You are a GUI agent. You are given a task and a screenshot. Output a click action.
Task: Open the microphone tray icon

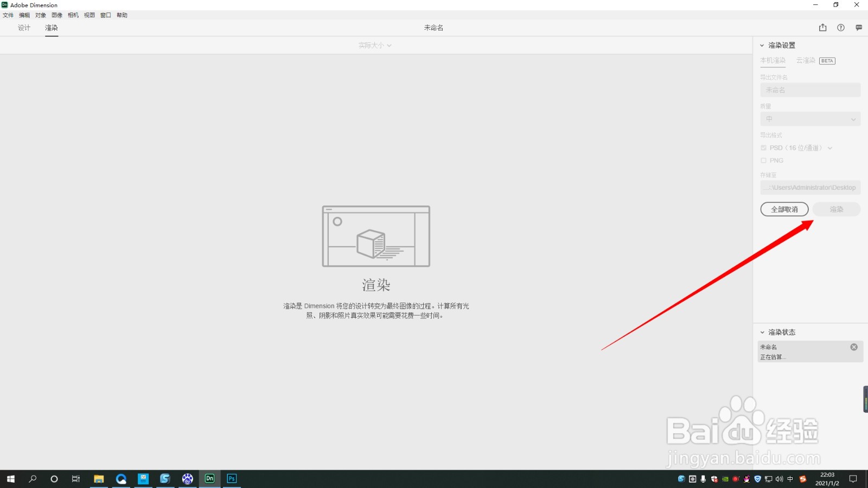704,479
